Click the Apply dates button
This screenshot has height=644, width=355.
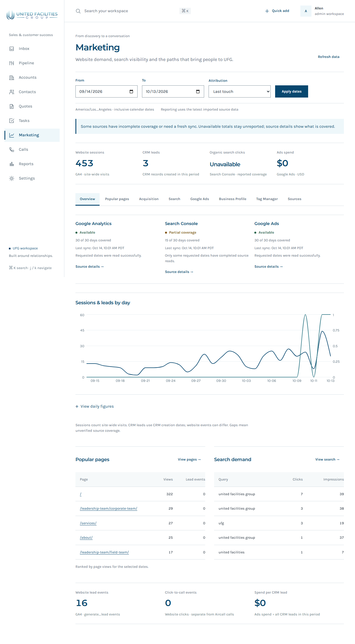(291, 91)
